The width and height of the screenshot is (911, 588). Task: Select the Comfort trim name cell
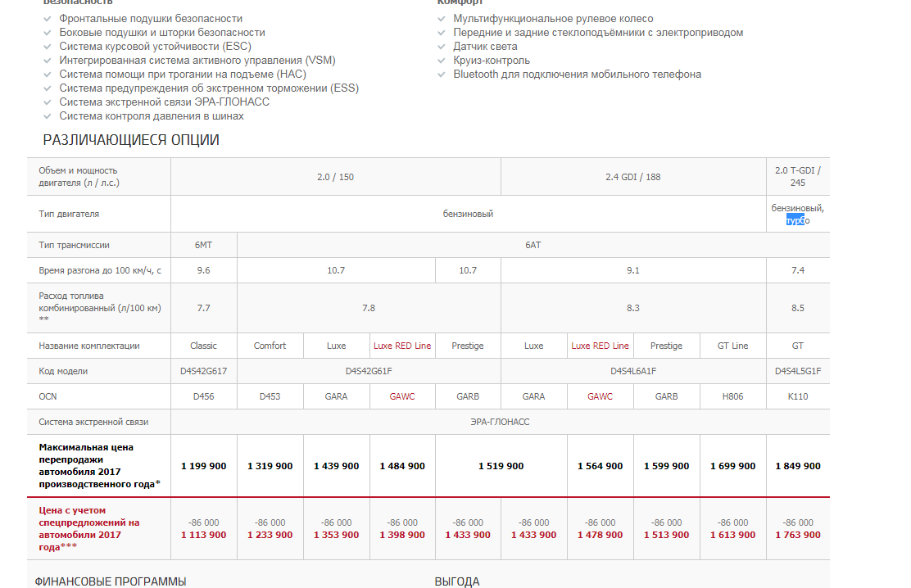[x=270, y=346]
